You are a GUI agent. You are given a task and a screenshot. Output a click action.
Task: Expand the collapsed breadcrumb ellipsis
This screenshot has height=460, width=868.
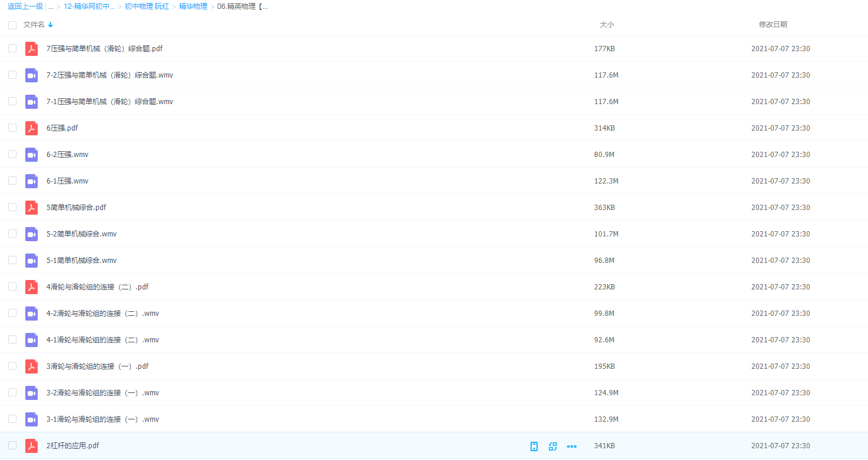tap(51, 6)
